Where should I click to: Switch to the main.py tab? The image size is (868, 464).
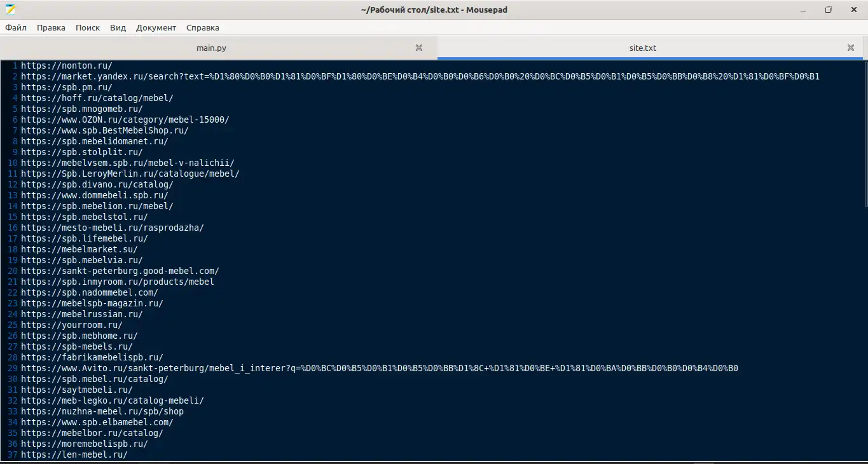(211, 48)
